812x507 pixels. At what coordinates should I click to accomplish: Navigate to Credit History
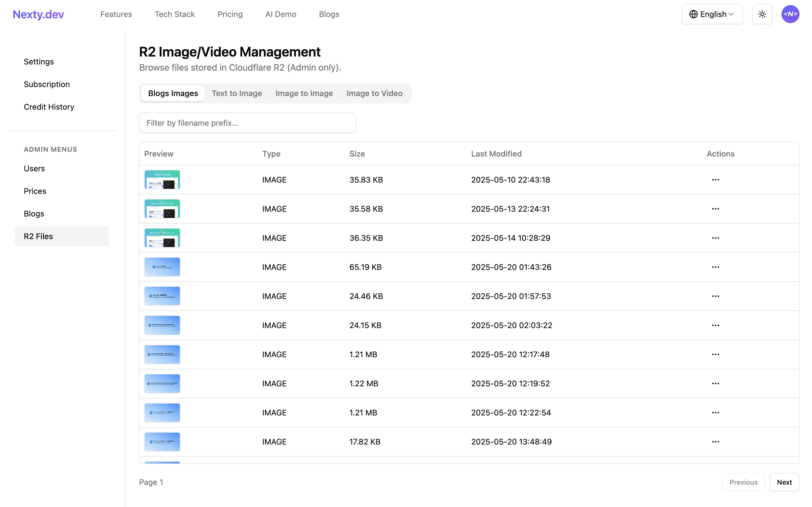pyautogui.click(x=49, y=107)
